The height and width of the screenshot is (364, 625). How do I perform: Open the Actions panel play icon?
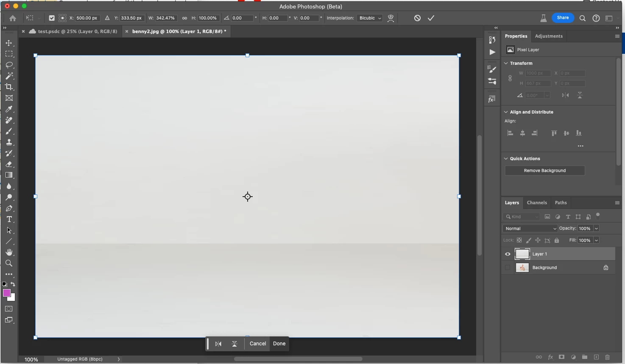point(492,53)
